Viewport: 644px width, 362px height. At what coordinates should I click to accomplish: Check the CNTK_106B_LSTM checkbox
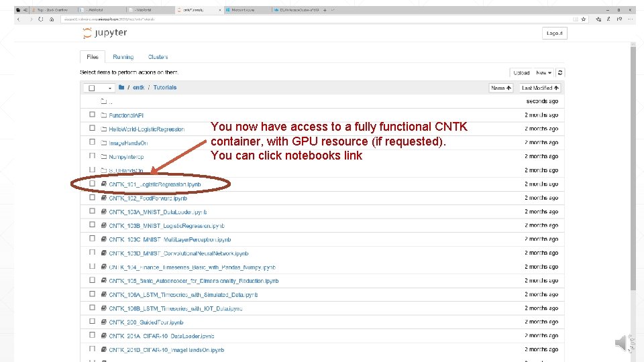[x=93, y=308]
